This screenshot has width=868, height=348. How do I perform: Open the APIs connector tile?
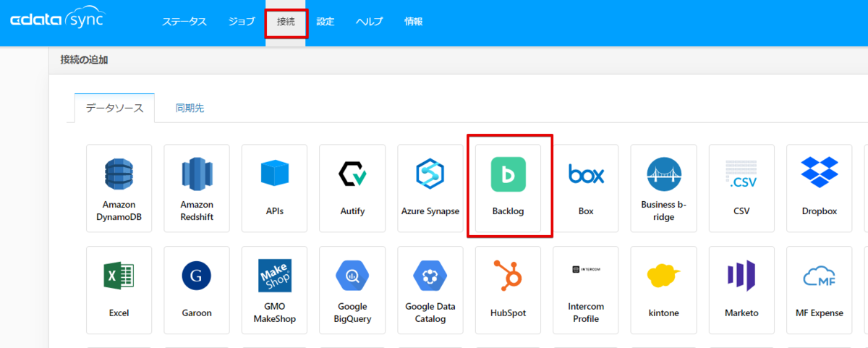point(275,188)
